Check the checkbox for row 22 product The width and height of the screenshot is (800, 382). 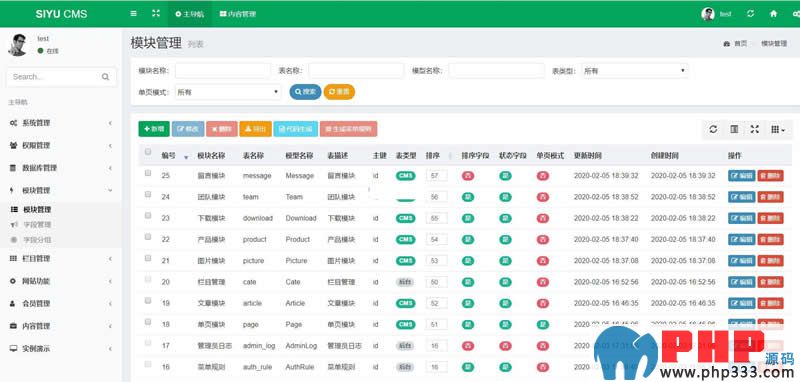pyautogui.click(x=148, y=237)
